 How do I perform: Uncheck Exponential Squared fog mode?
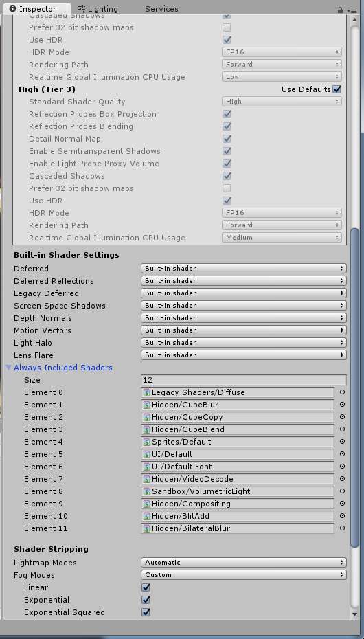[146, 612]
